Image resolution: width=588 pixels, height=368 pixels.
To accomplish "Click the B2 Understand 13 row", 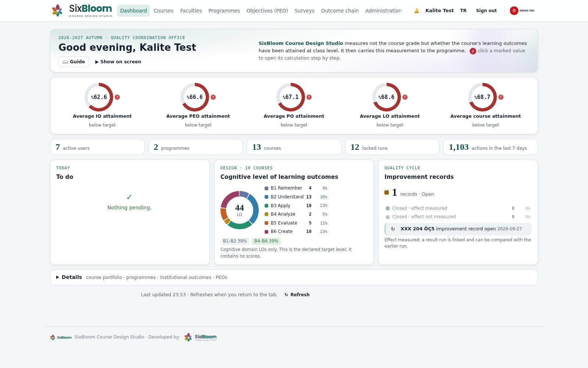I will click(x=296, y=197).
